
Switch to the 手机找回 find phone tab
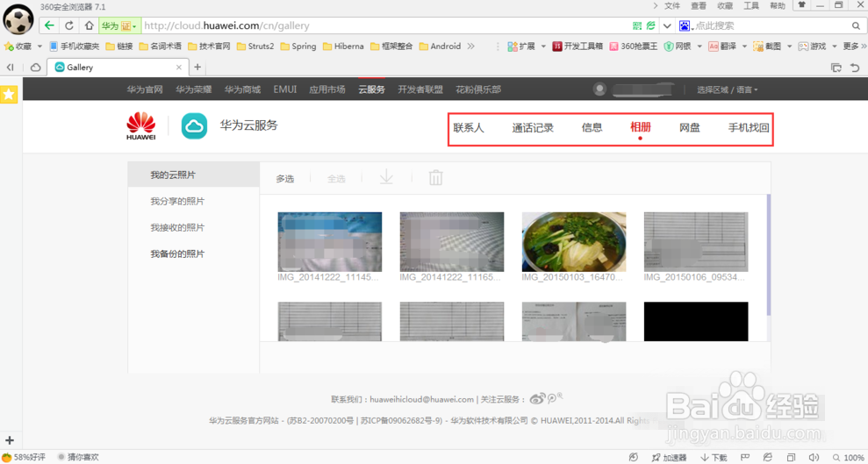click(749, 128)
